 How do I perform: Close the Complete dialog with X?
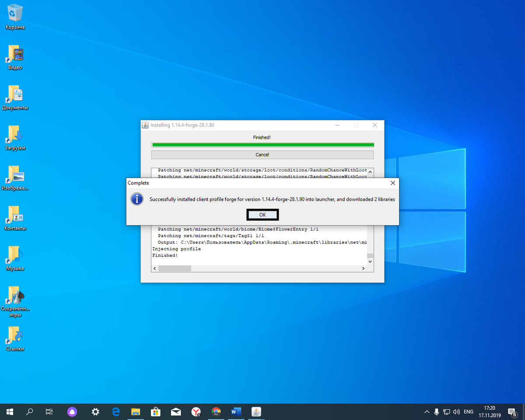[x=392, y=183]
